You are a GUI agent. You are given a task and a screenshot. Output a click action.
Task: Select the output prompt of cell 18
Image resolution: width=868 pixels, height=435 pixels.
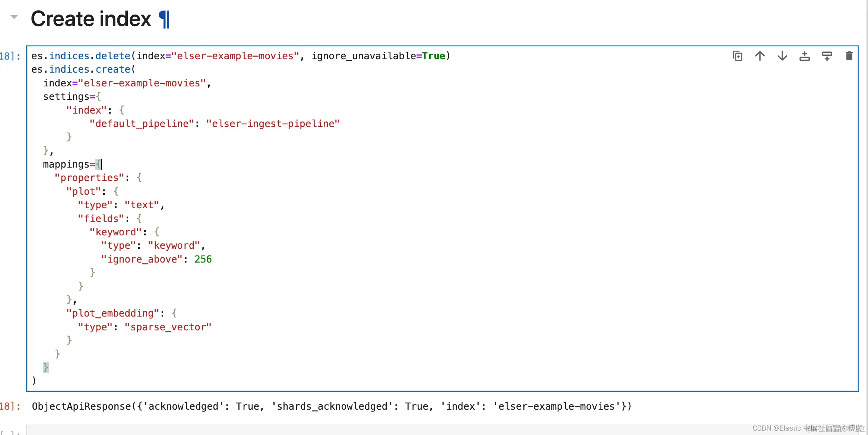point(10,406)
